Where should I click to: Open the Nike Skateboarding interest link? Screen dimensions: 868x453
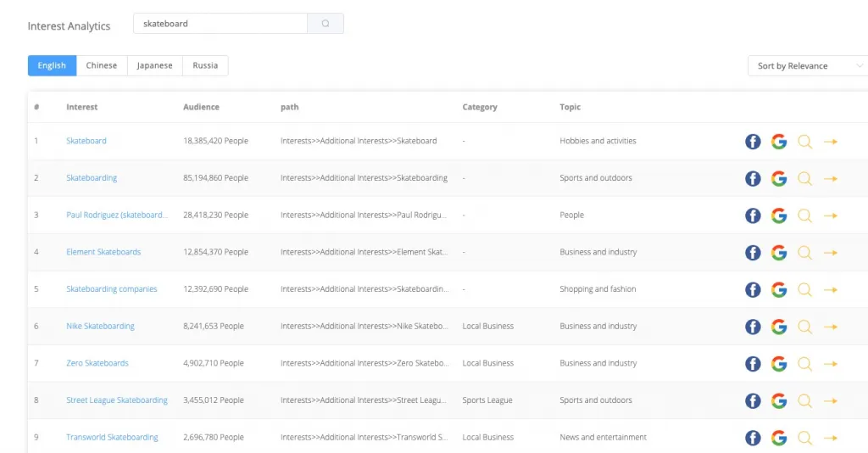pos(100,327)
